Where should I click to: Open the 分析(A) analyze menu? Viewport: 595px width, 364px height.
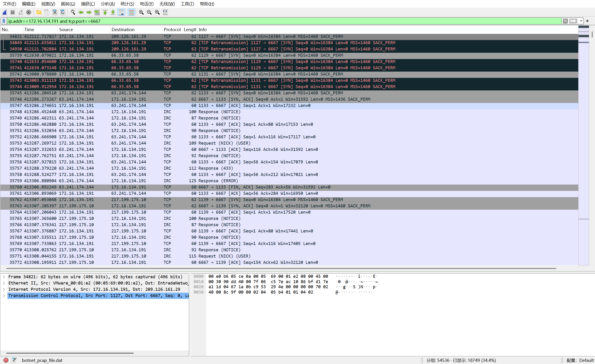coord(108,4)
